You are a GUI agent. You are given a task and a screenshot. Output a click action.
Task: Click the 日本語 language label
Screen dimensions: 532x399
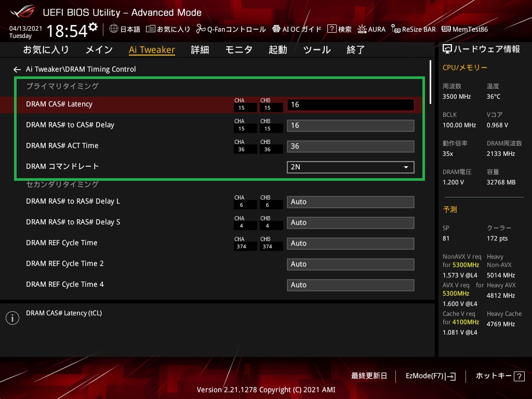[130, 30]
